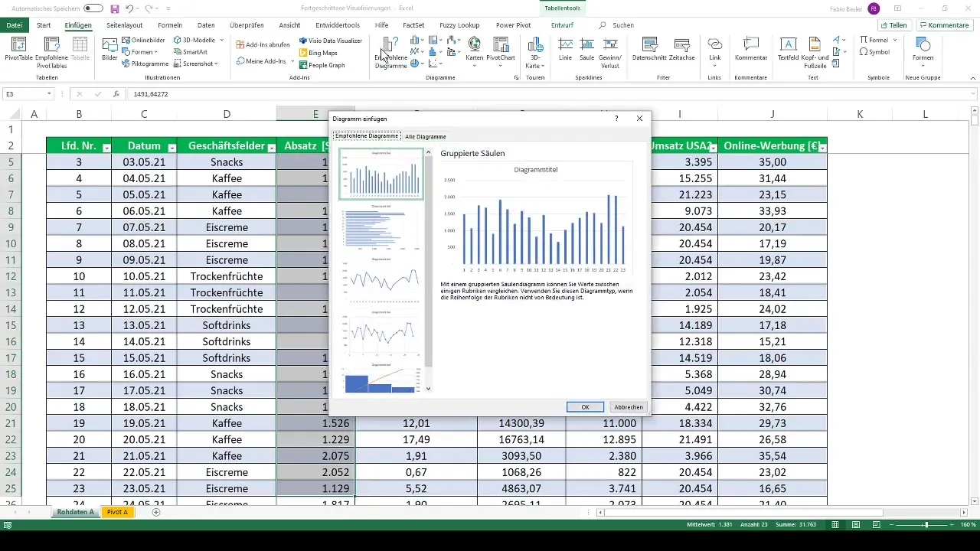
Task: Open Empfohlene PivotTables
Action: pos(51,52)
